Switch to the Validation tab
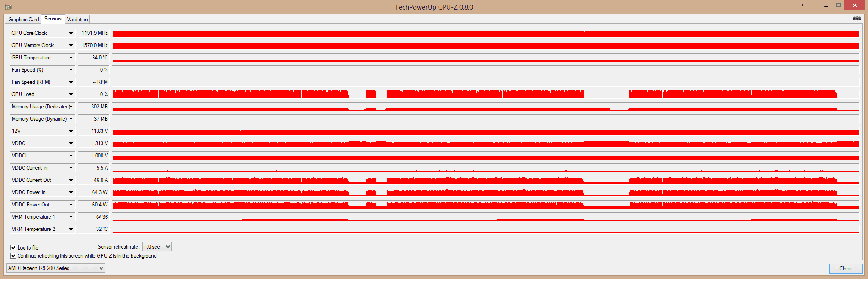Screen dimensions: 868x294 [x=78, y=20]
